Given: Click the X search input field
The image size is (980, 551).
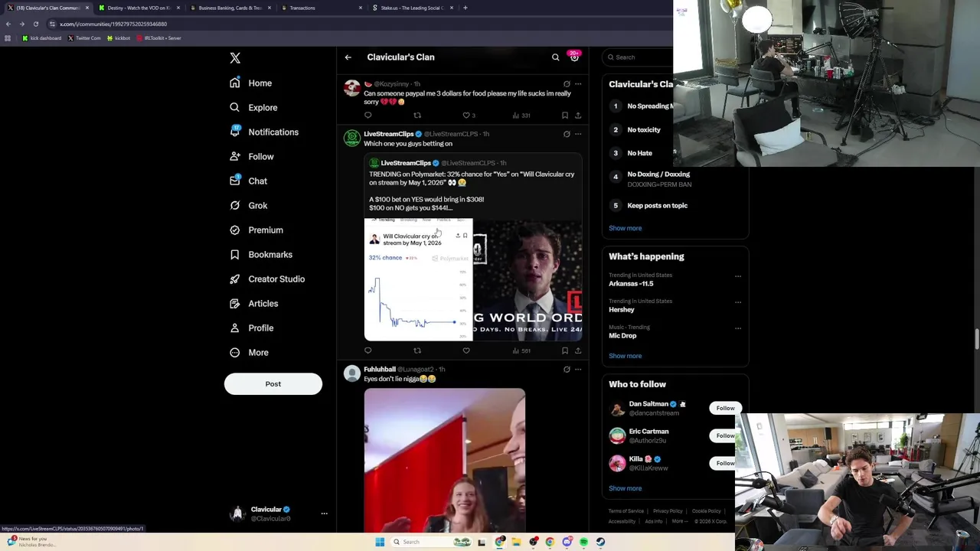Looking at the screenshot, I should tap(637, 57).
